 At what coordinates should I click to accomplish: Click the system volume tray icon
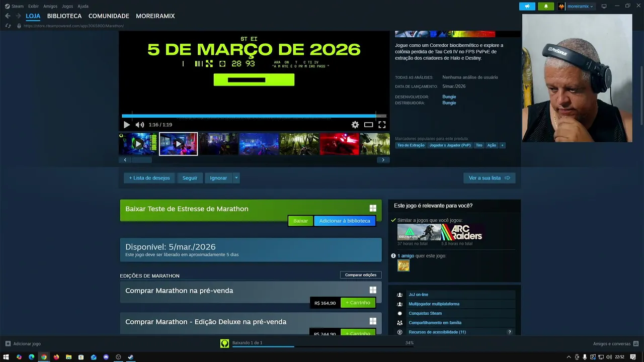(609, 357)
